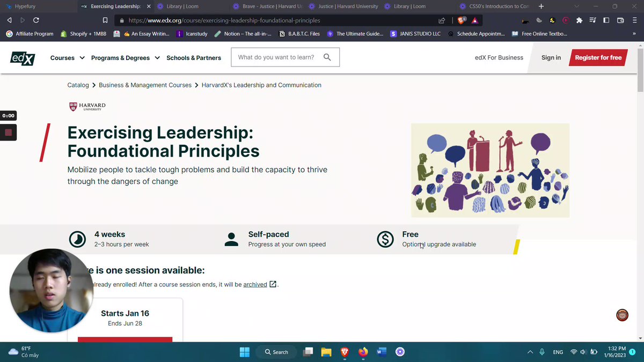Click the 'Starts Jan 16' text

(125, 313)
